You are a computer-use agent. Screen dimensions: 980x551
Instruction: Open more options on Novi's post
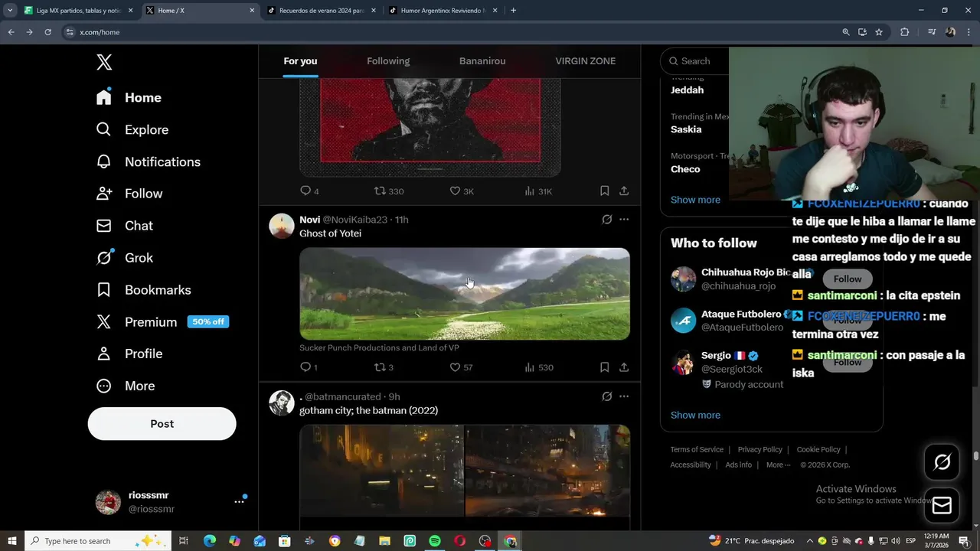pos(624,220)
